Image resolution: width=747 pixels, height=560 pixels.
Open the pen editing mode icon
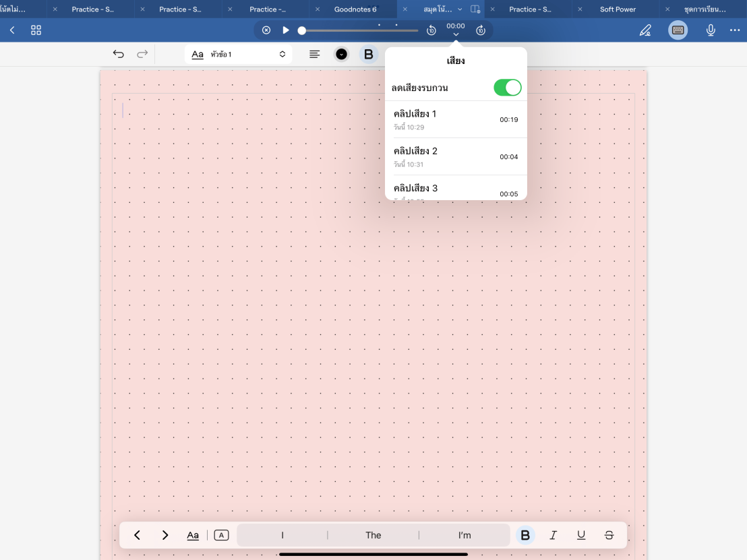tap(645, 30)
